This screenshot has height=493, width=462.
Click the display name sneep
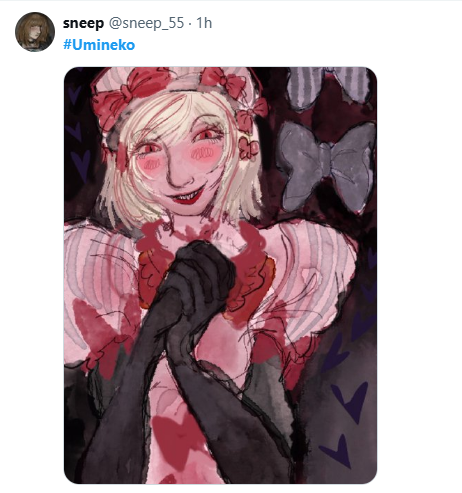coord(83,23)
